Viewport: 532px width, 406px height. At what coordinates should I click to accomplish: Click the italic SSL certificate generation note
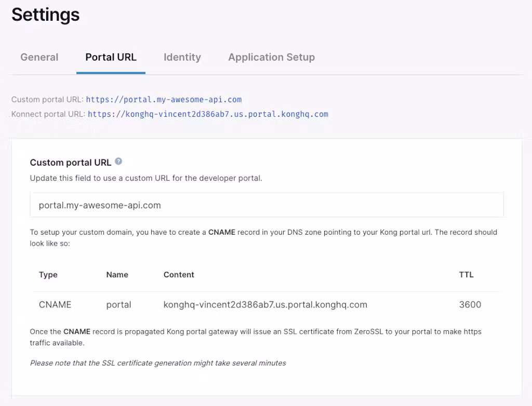pyautogui.click(x=158, y=363)
